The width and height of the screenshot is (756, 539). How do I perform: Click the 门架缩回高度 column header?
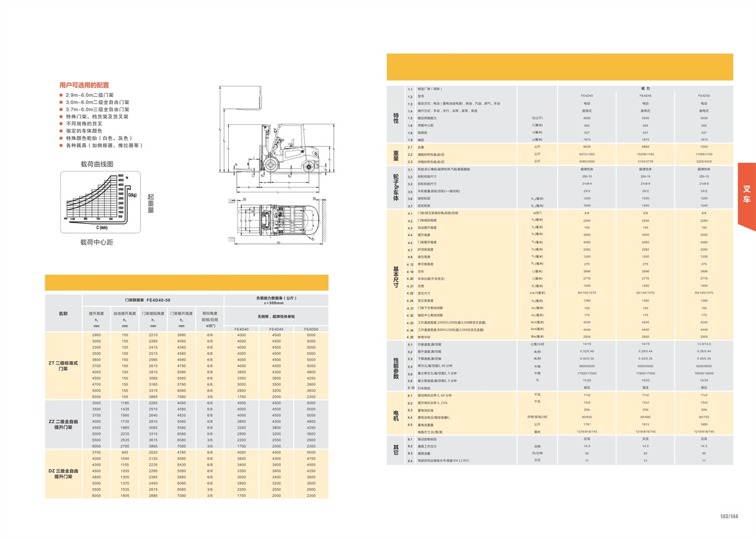(153, 313)
